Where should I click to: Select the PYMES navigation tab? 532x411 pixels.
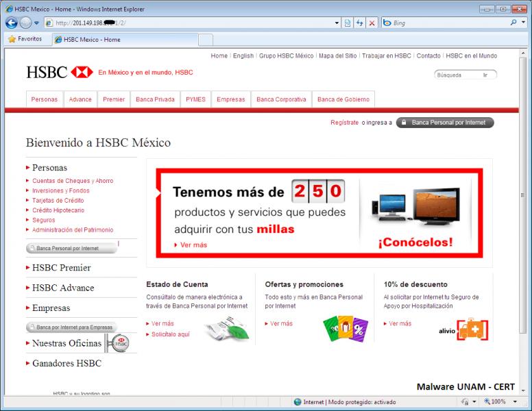pyautogui.click(x=196, y=99)
